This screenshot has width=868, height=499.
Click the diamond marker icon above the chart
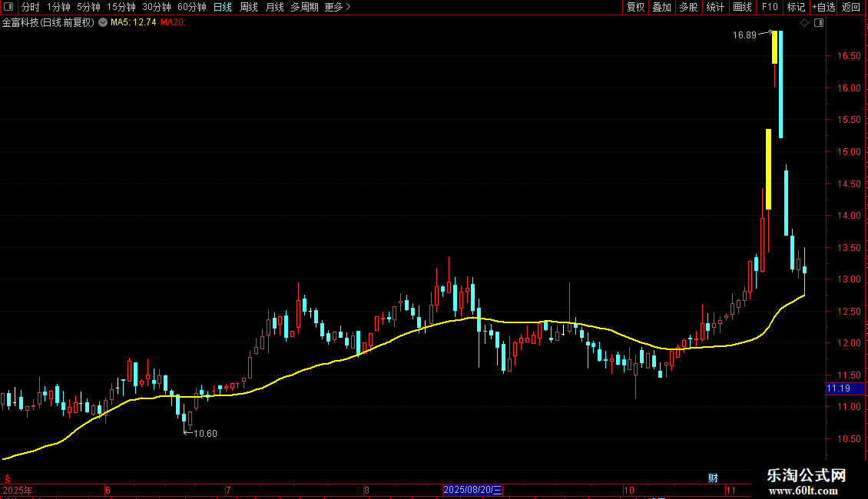pos(805,23)
